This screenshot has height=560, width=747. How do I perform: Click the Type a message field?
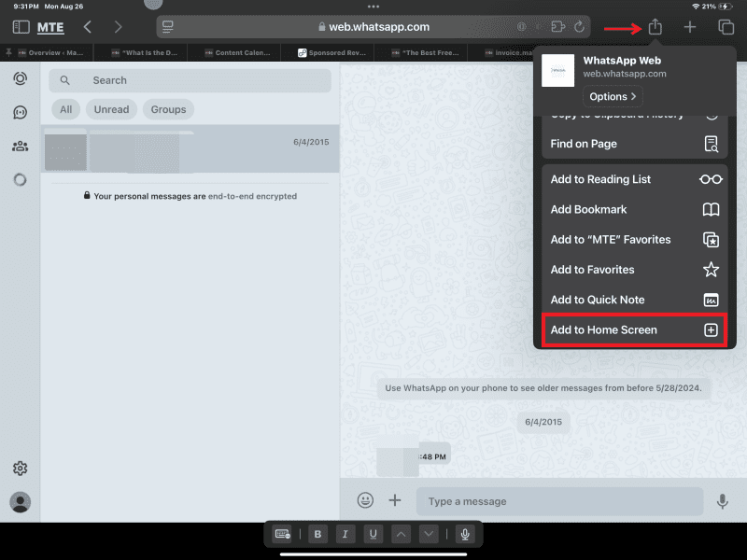click(x=560, y=501)
